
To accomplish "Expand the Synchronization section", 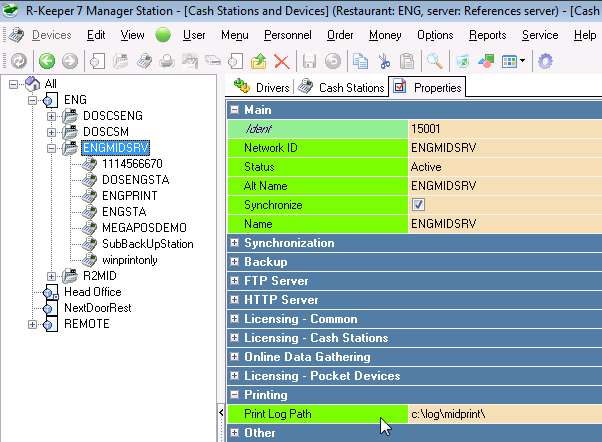I will (234, 242).
